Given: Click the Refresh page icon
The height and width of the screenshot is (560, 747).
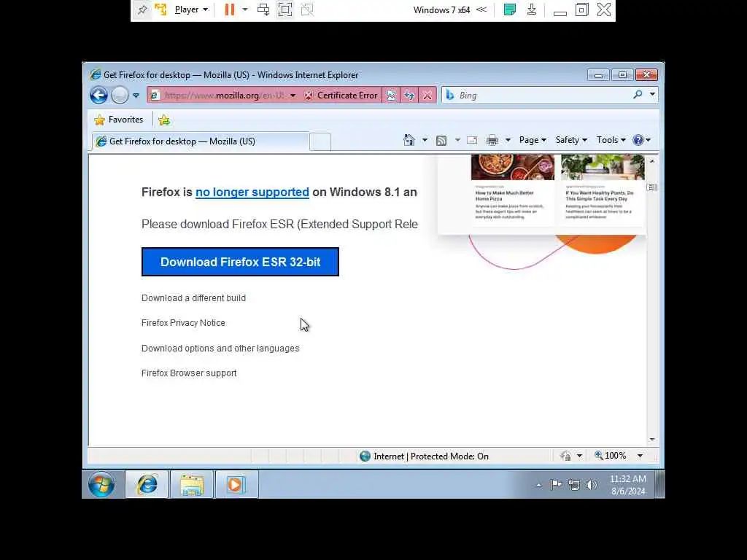Looking at the screenshot, I should 409,96.
